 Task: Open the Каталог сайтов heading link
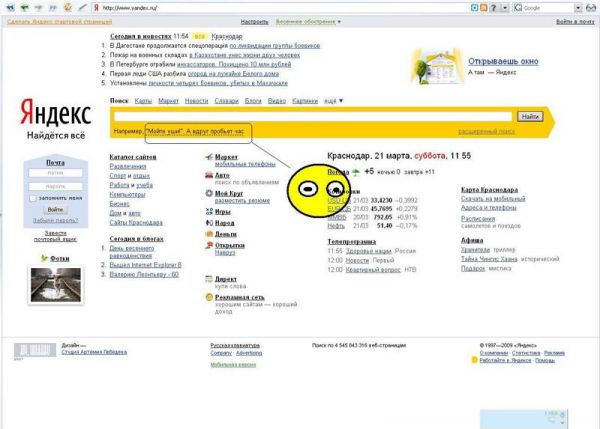click(x=133, y=157)
